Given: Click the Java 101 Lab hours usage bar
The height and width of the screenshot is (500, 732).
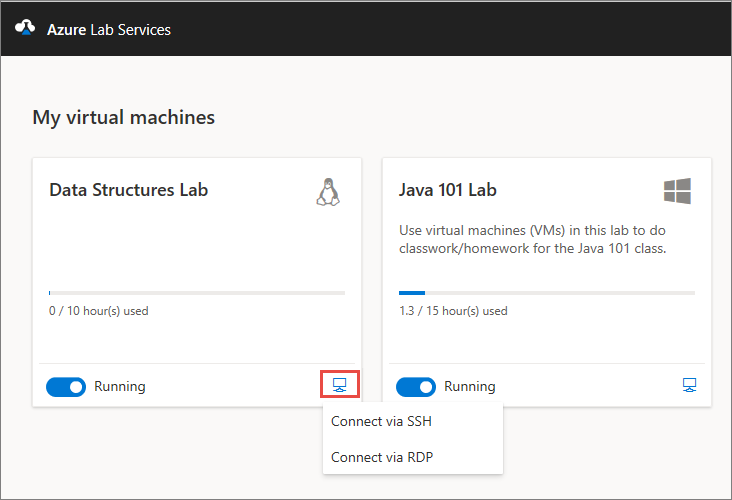Looking at the screenshot, I should pyautogui.click(x=547, y=293).
